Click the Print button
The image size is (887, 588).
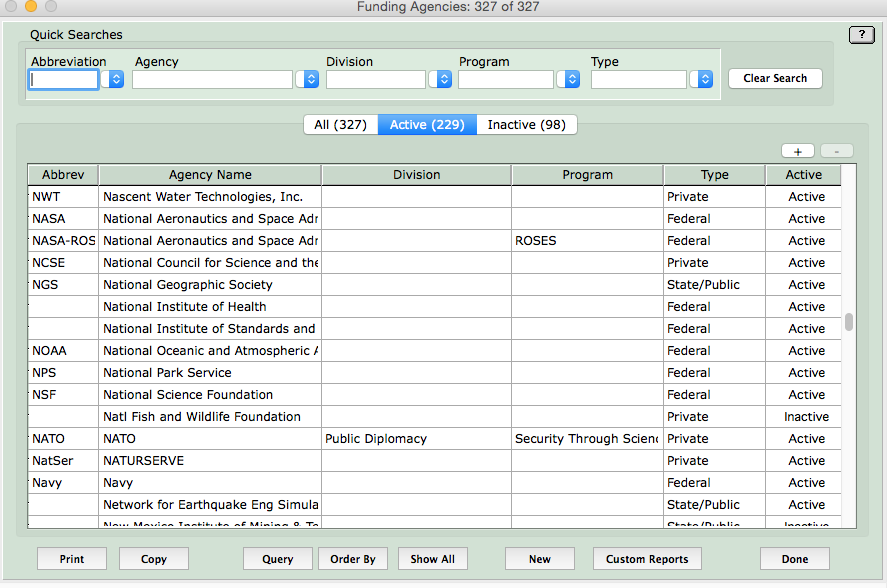72,559
